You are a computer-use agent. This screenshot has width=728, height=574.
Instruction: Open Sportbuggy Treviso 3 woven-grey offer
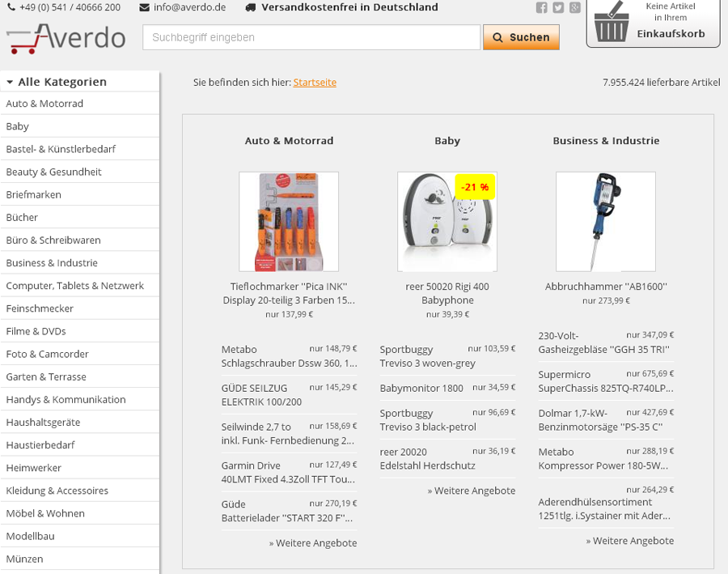[447, 356]
